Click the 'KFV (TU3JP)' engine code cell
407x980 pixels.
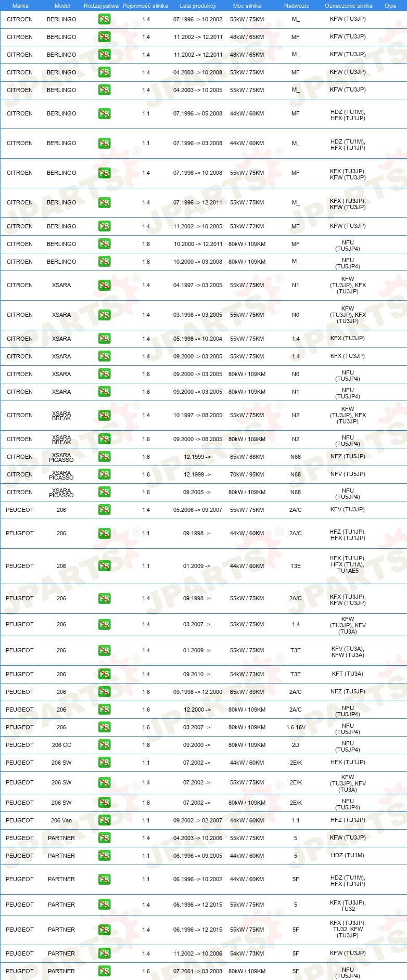348,509
